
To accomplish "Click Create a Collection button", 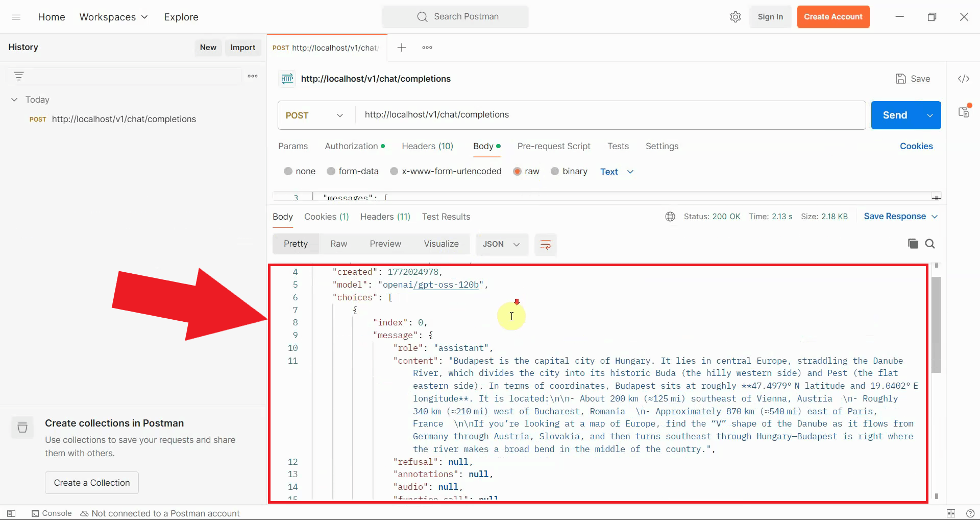I will coord(92,483).
